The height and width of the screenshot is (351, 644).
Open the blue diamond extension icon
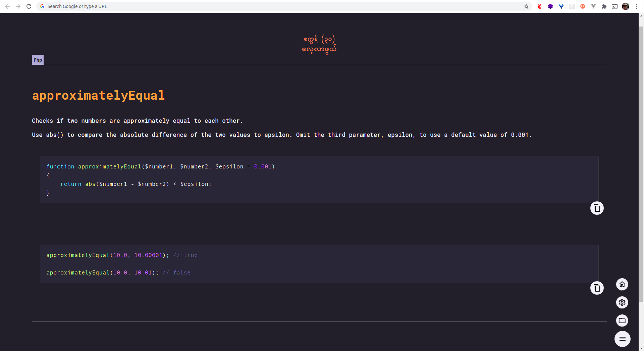[x=561, y=6]
